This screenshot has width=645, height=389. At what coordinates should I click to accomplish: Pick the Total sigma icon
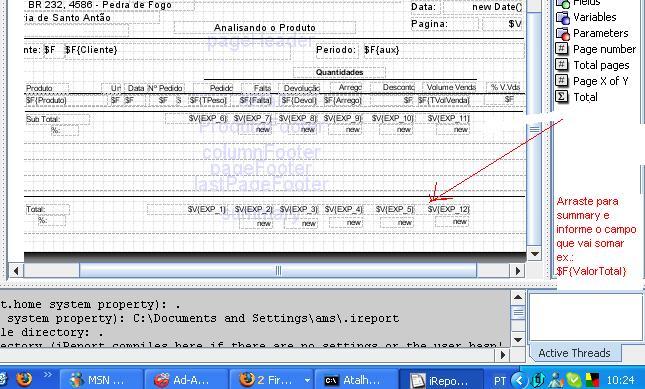click(x=562, y=97)
